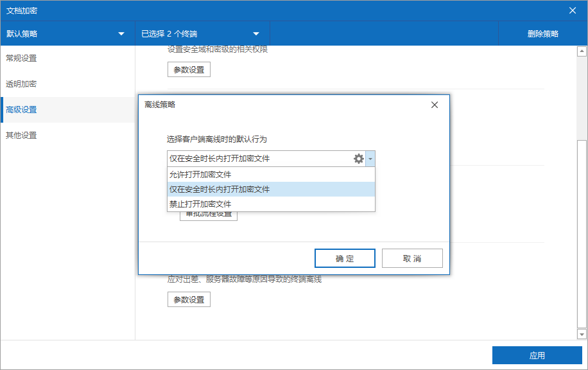The image size is (588, 370).
Task: Click the 确定 button
Action: (345, 258)
